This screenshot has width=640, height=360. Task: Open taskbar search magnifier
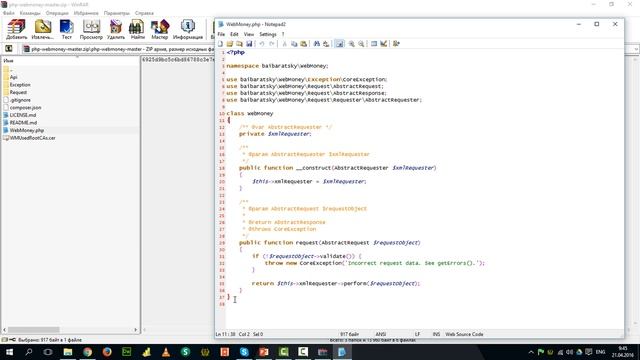coord(29,352)
